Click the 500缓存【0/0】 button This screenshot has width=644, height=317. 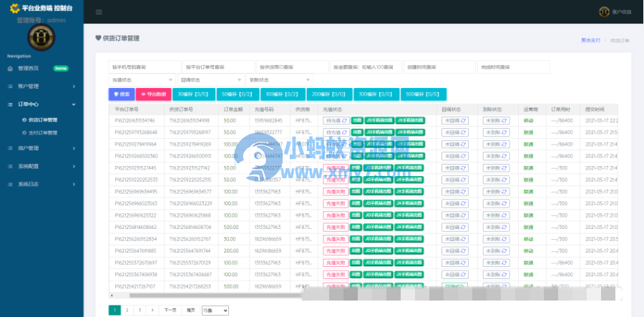click(424, 94)
